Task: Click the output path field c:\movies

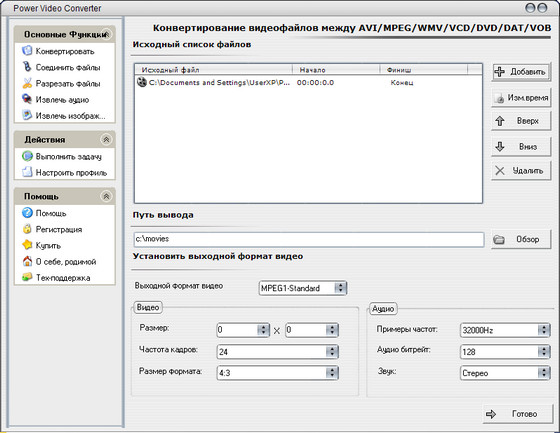Action: point(309,239)
